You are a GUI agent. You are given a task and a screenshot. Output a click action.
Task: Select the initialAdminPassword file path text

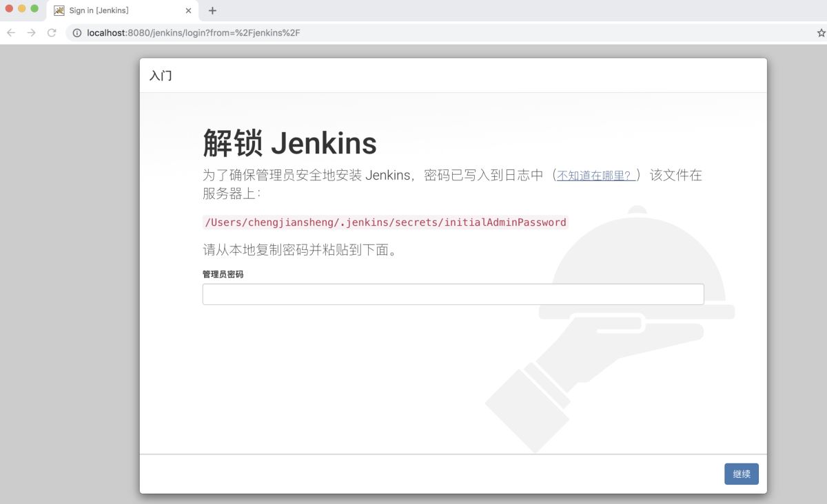(384, 222)
